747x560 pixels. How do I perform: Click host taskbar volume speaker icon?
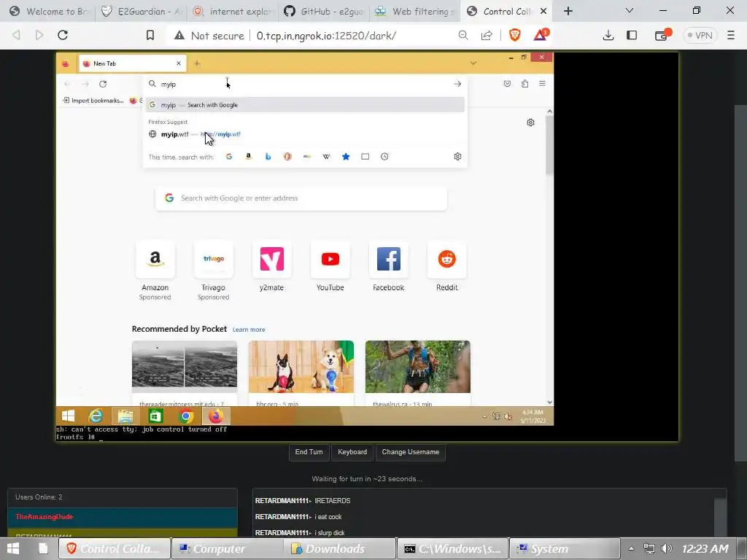667,548
